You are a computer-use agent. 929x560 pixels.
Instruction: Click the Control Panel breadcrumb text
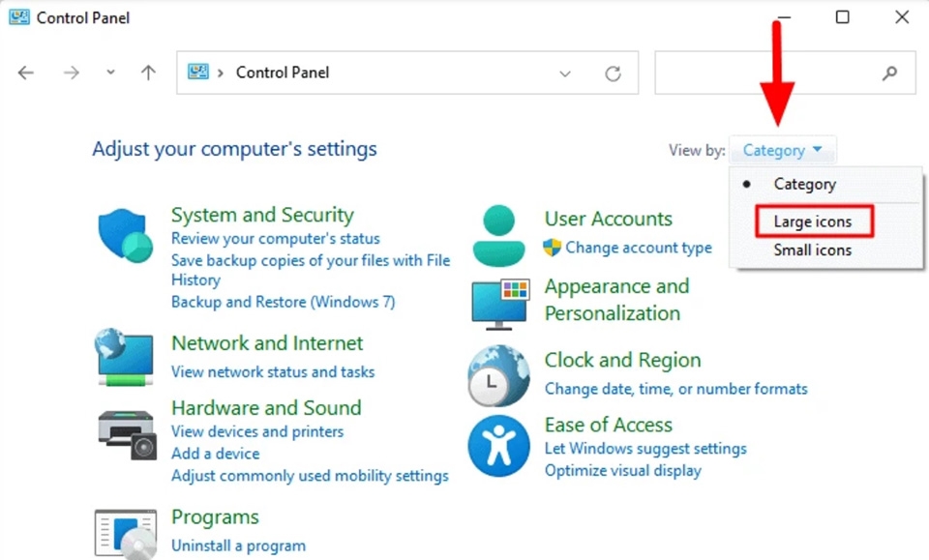(283, 73)
